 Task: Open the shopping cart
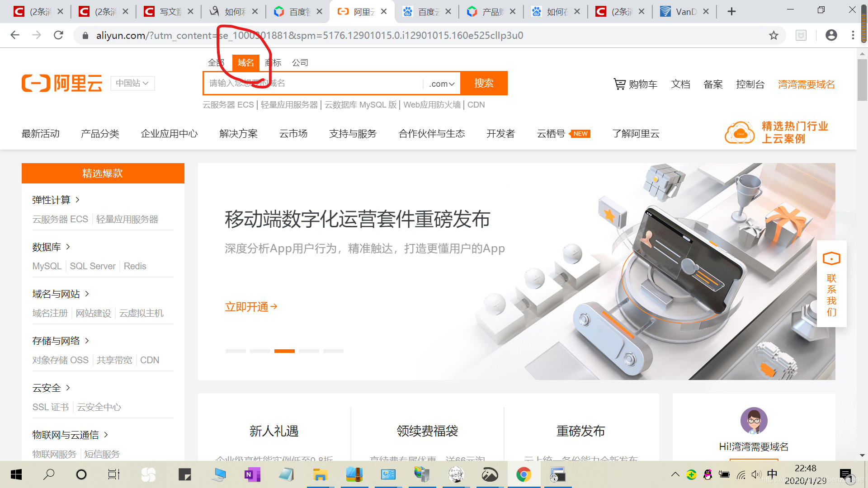click(x=635, y=84)
